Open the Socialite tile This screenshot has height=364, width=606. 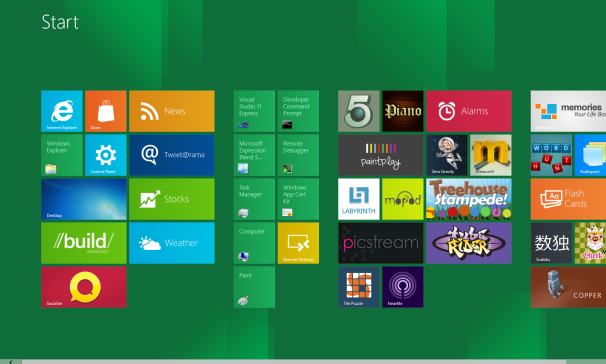(x=84, y=287)
